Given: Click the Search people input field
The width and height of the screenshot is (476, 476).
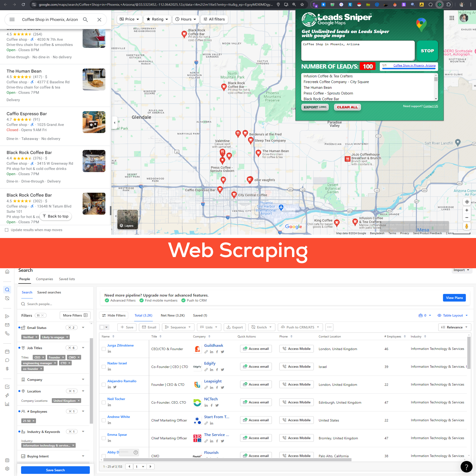Looking at the screenshot, I should pos(55,304).
